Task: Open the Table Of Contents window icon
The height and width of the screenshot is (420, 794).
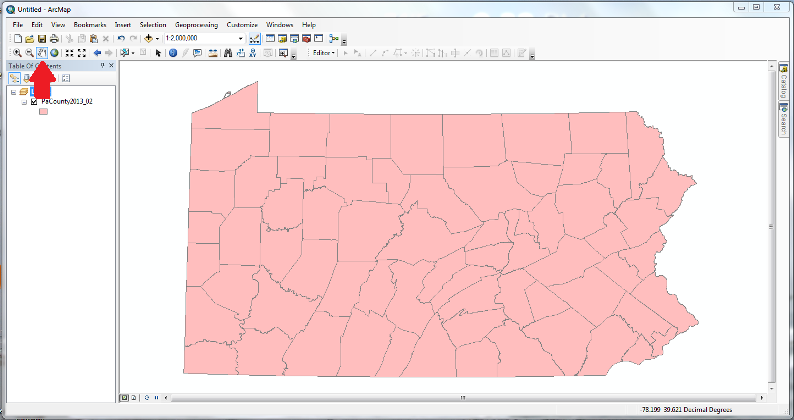Action: point(270,39)
